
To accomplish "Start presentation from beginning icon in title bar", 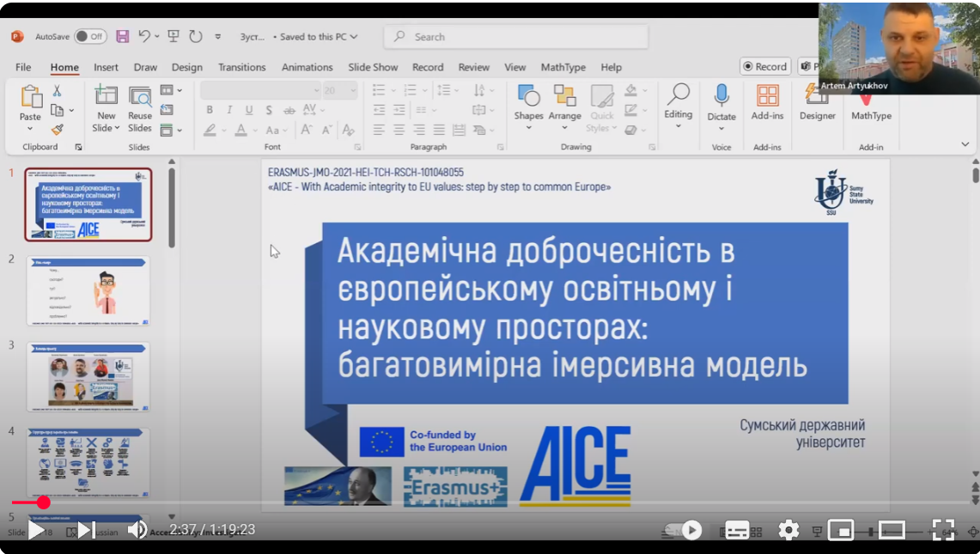I will (173, 36).
